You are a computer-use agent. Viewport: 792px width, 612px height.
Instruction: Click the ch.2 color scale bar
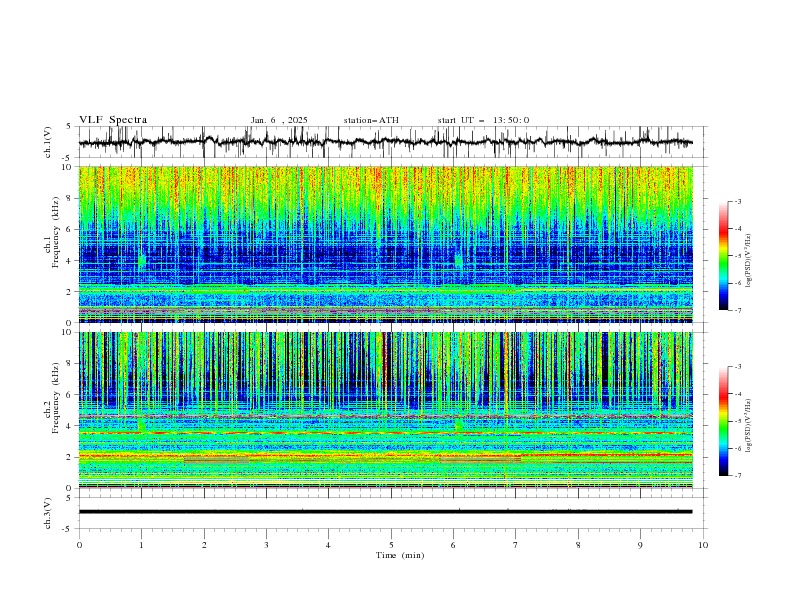(x=723, y=421)
